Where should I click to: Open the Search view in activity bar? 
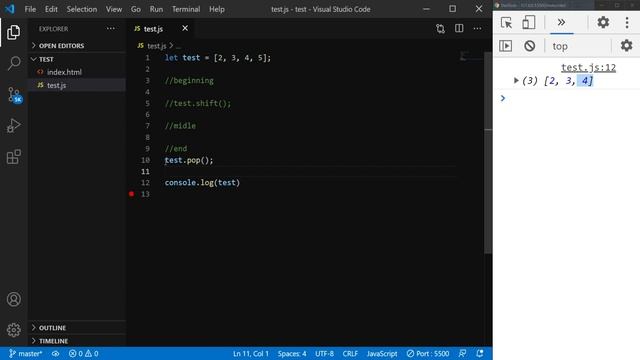point(14,63)
